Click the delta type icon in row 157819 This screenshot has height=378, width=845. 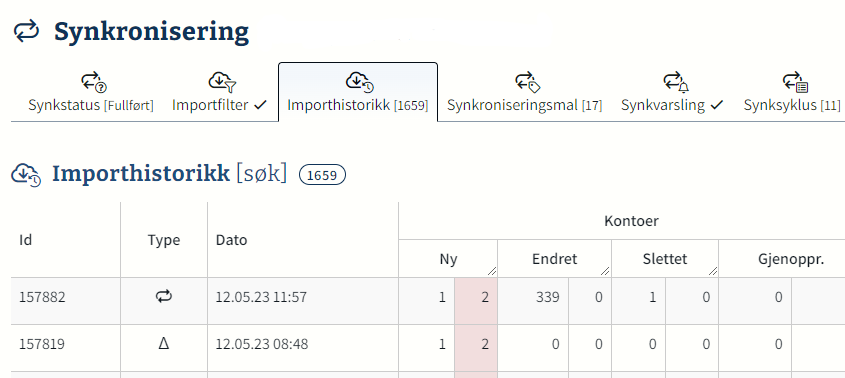click(164, 343)
